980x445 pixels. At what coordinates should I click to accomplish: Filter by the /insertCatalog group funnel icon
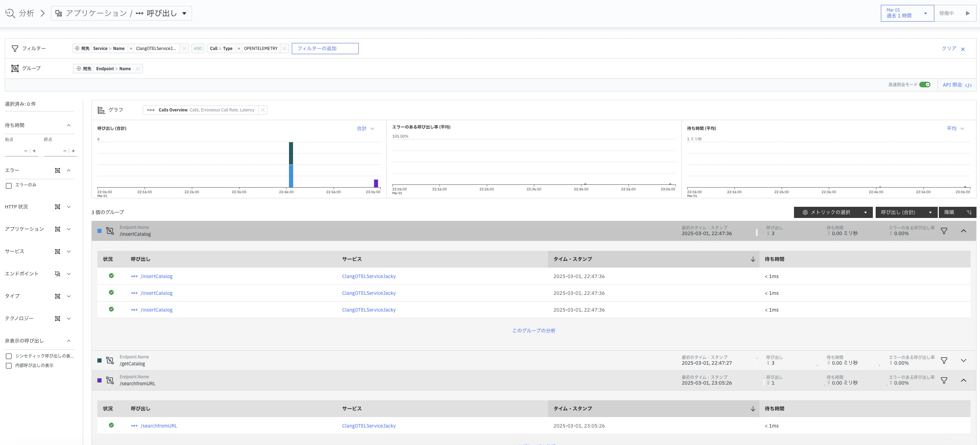pos(944,231)
